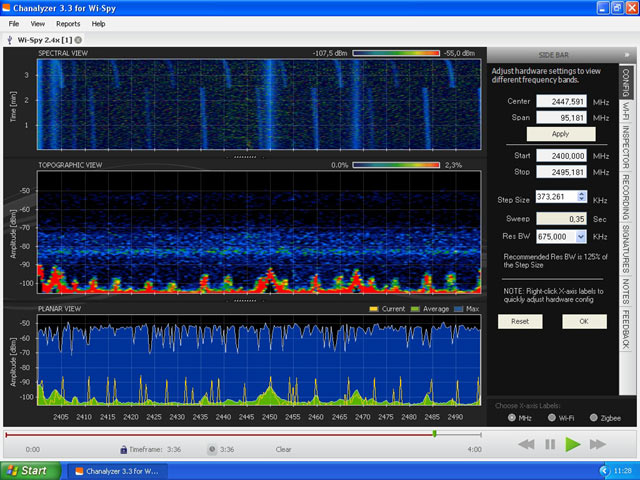Open the Help menu
The image size is (640, 480).
tap(98, 24)
